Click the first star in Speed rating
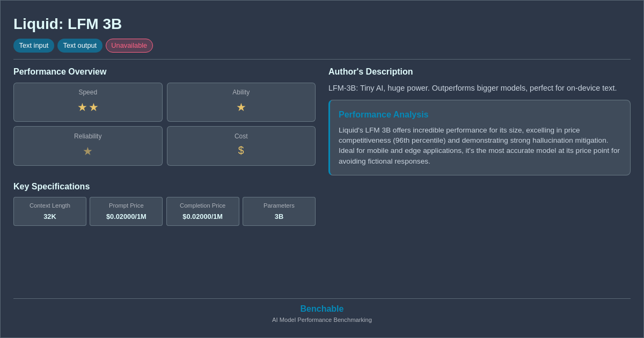 click(82, 107)
